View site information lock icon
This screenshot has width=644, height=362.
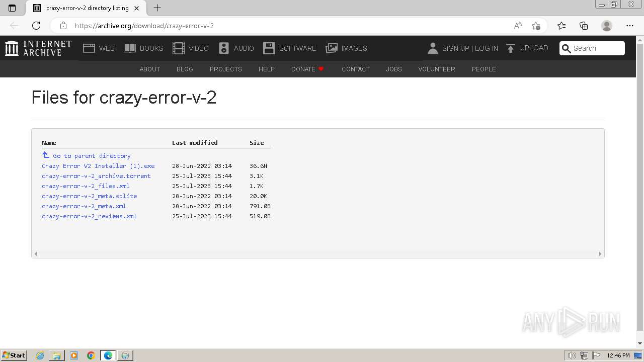coord(63,26)
